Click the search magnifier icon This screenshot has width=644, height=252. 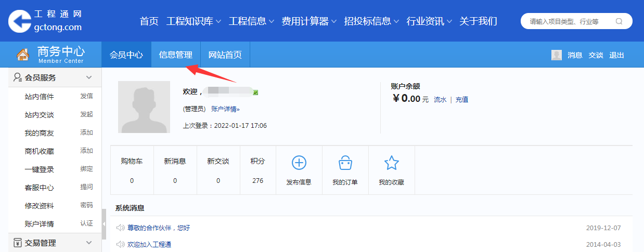[x=619, y=21]
